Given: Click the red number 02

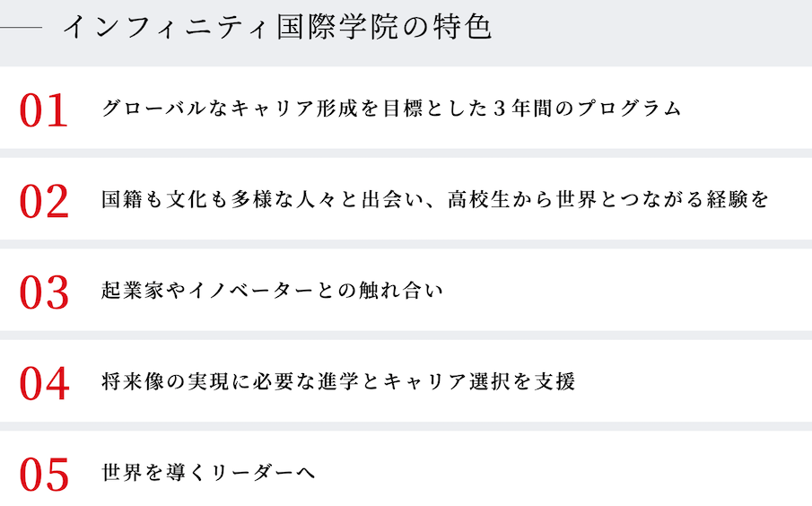Looking at the screenshot, I should pos(43,202).
